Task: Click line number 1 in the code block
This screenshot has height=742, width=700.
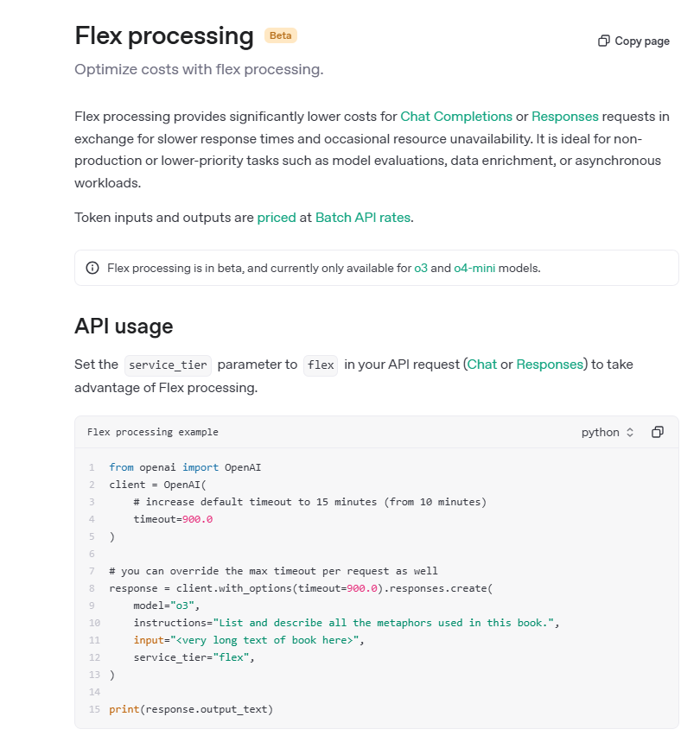Action: [92, 466]
